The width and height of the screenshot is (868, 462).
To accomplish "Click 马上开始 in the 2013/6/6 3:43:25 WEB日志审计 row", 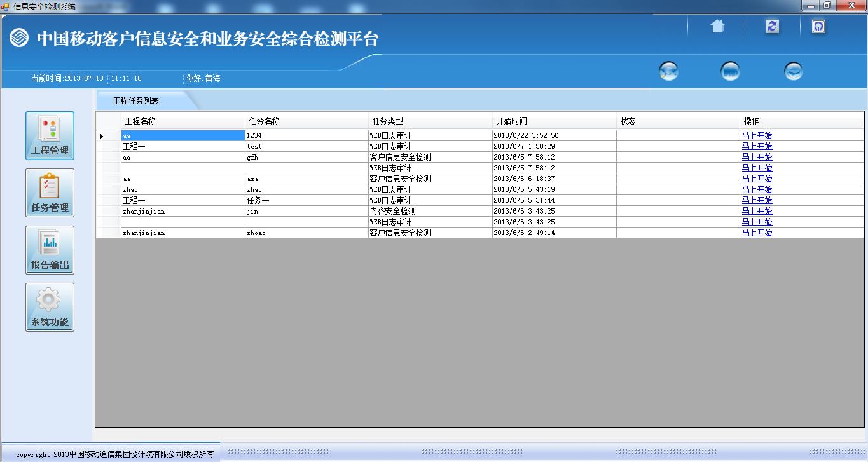I will [x=757, y=222].
